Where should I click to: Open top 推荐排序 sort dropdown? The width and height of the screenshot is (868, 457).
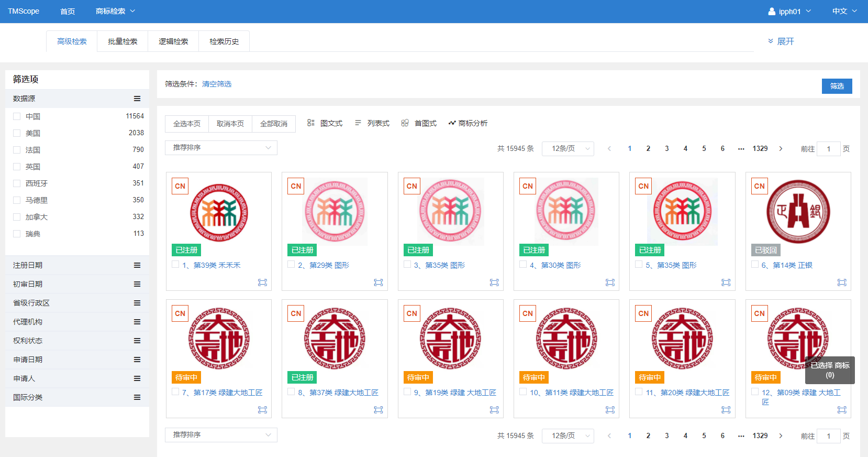click(221, 148)
